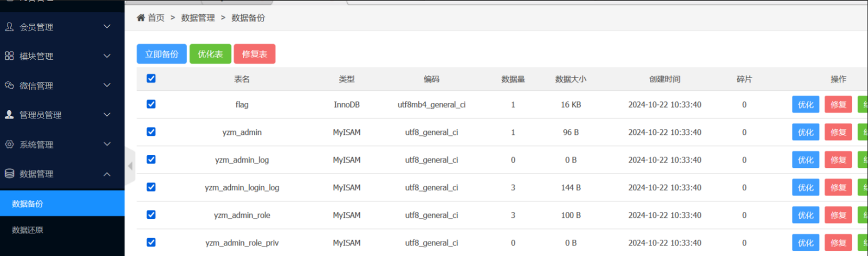Expand the 系统管理 menu chevron

tap(107, 144)
